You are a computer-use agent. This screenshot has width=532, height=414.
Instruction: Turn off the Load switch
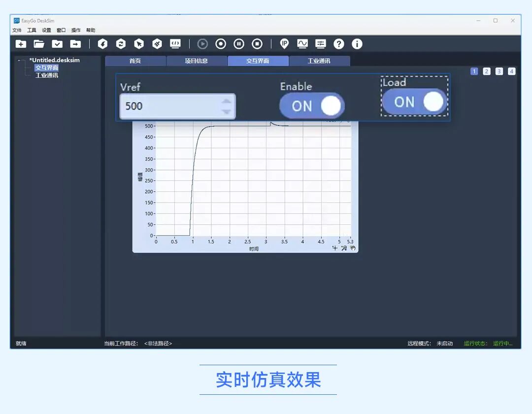pyautogui.click(x=414, y=102)
